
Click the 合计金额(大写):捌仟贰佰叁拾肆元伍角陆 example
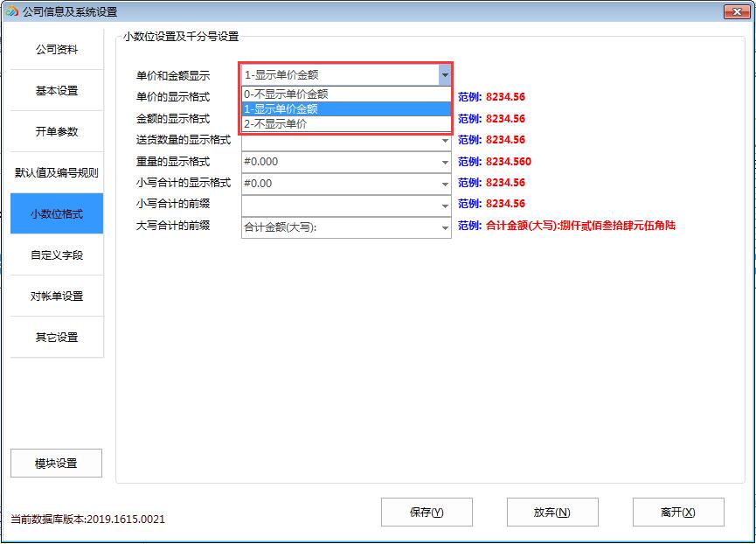pos(580,226)
